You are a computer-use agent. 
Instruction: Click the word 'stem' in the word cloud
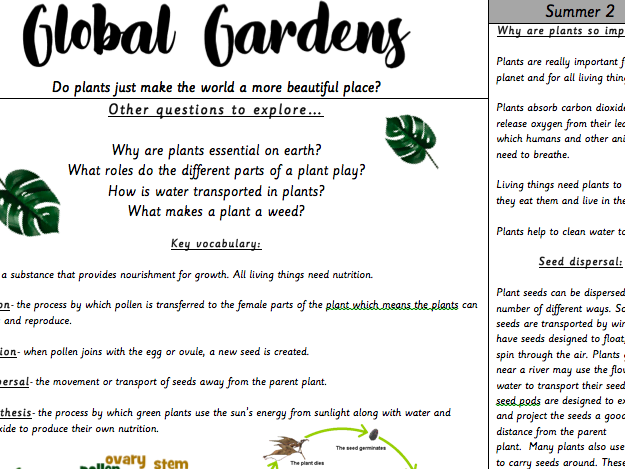(171, 463)
